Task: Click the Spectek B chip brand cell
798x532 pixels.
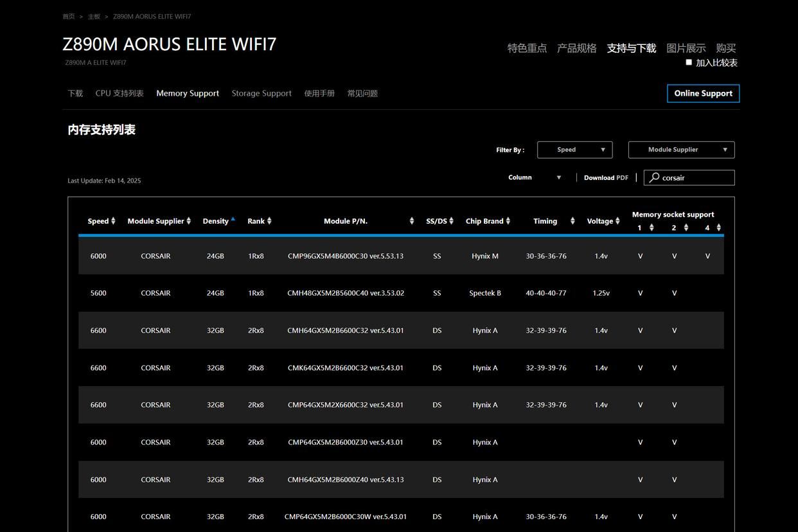Action: pos(485,293)
